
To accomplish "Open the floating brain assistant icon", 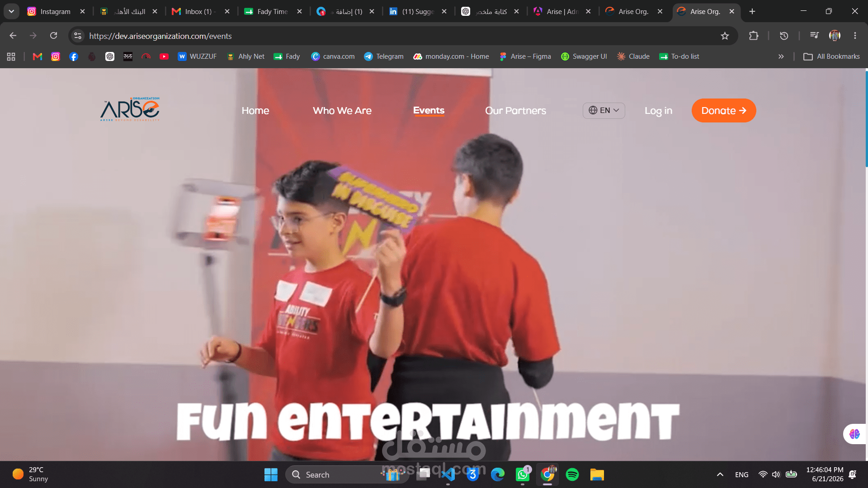I will click(854, 434).
